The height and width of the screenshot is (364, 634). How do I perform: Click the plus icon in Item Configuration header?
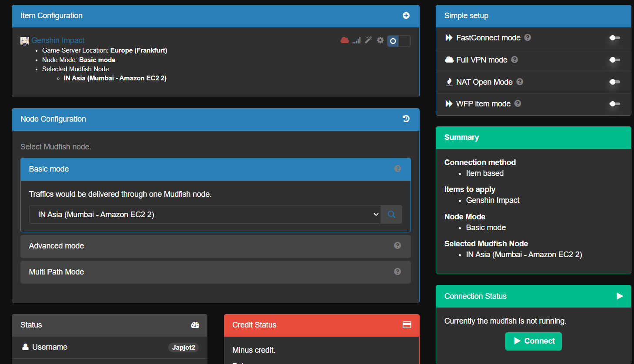406,16
